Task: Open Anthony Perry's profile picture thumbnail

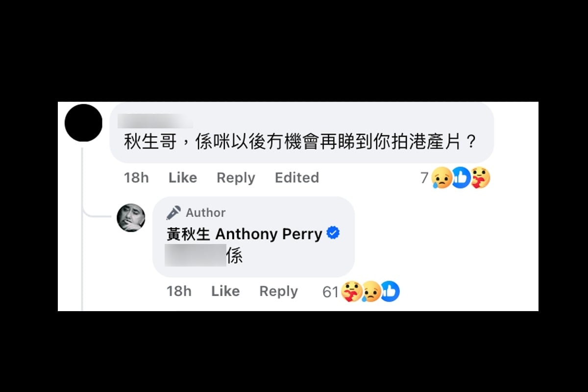Action: click(x=131, y=218)
